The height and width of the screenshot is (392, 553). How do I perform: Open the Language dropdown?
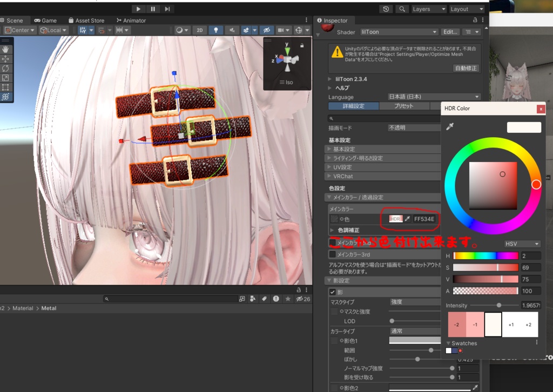pyautogui.click(x=434, y=97)
